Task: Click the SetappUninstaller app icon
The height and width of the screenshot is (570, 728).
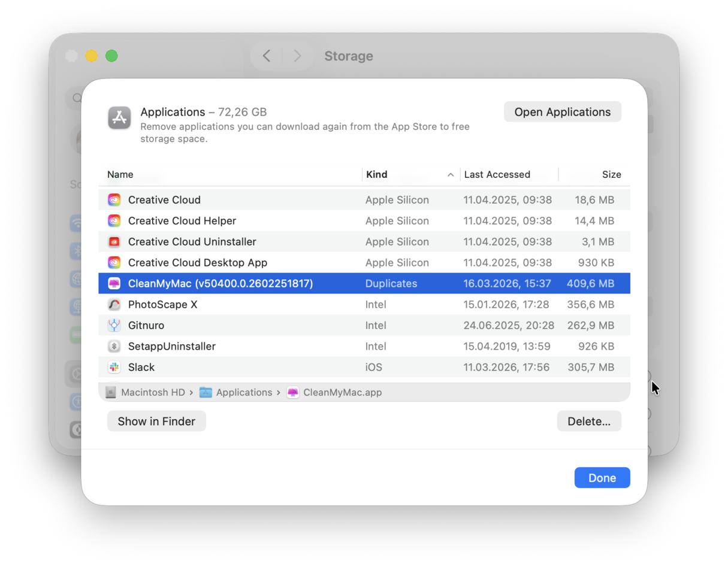Action: point(114,346)
